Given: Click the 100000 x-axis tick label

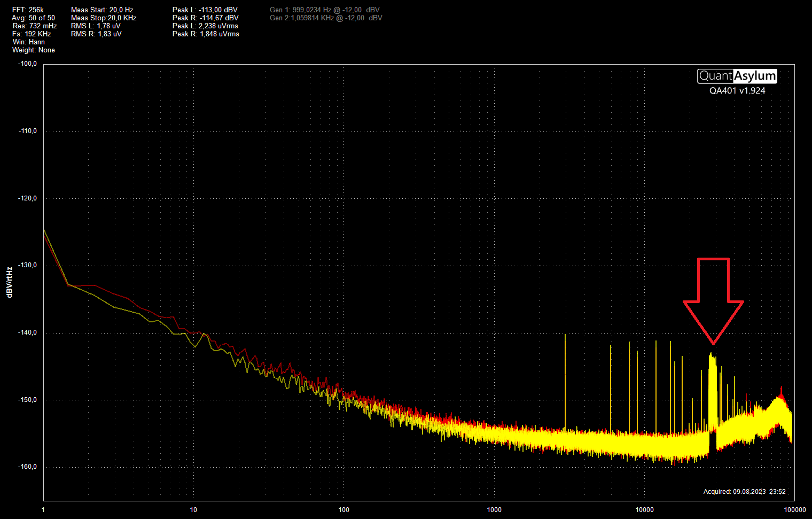Looking at the screenshot, I should (794, 509).
